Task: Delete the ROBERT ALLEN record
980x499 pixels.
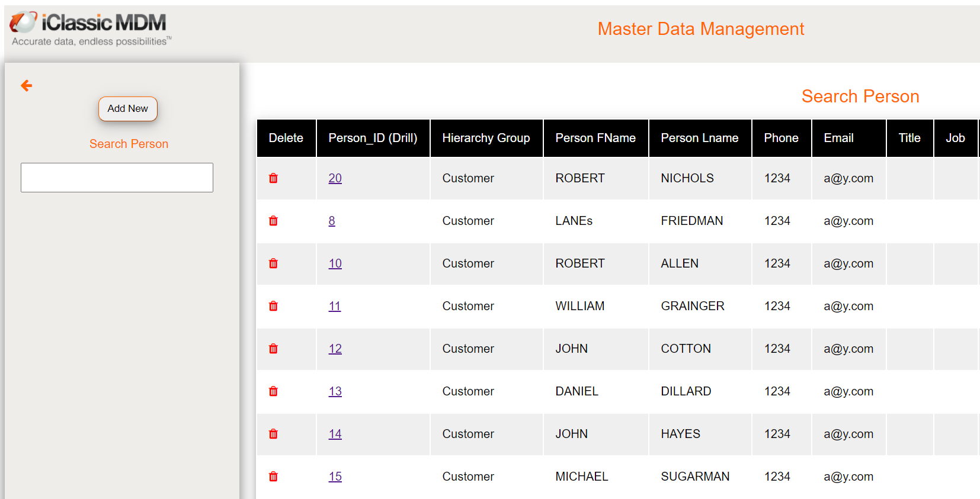Action: [273, 263]
